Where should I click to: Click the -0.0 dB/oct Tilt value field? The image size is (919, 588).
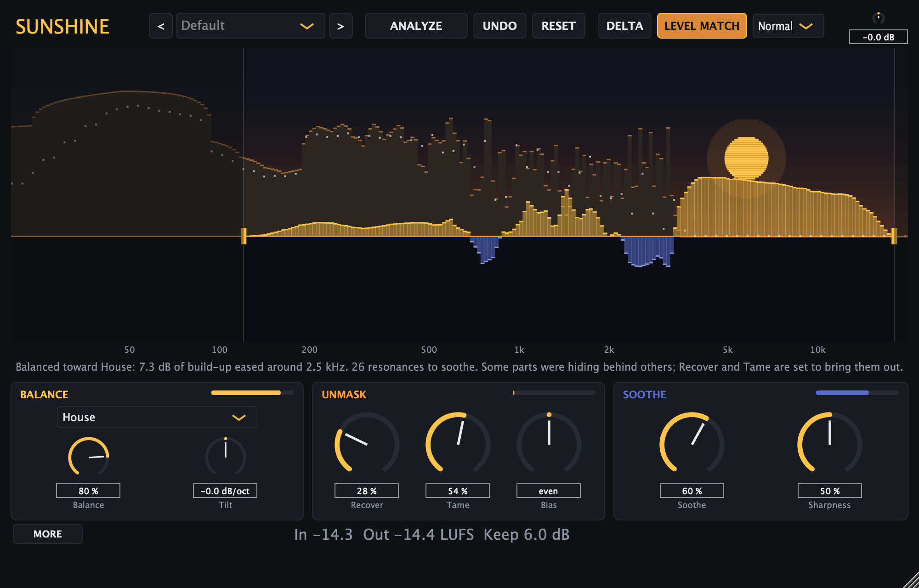click(225, 491)
